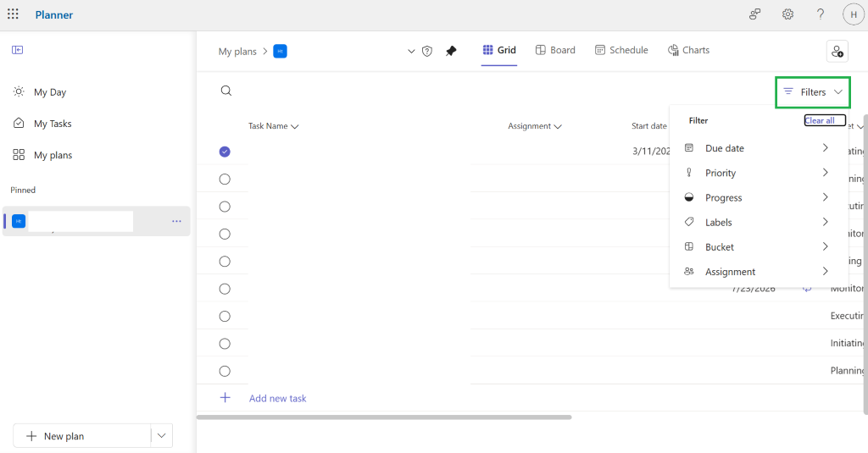Click the shield info icon in header
The image size is (868, 453).
(427, 52)
